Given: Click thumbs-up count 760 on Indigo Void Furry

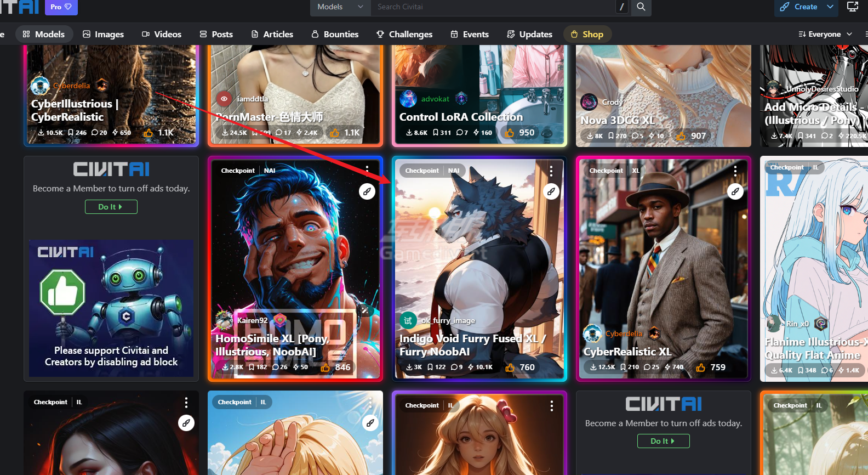Looking at the screenshot, I should pos(521,367).
